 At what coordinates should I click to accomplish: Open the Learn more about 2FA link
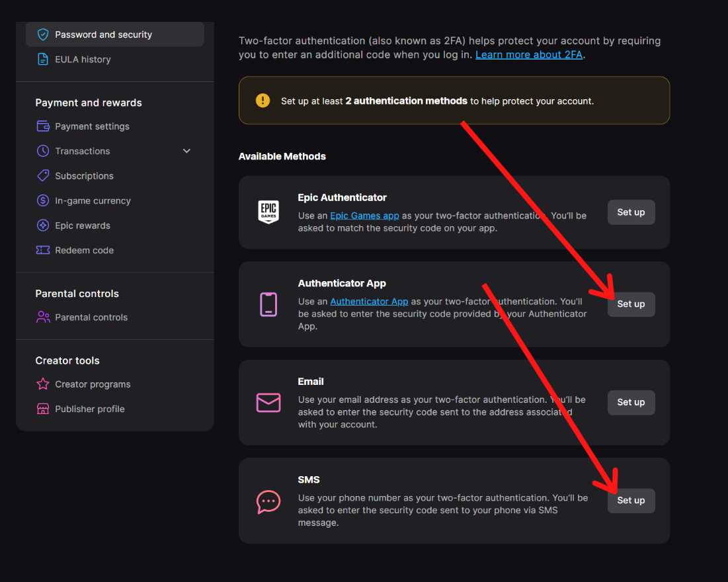point(529,55)
